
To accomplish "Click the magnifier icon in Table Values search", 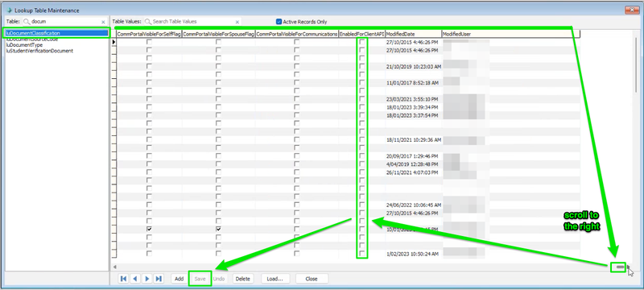I will tap(148, 22).
